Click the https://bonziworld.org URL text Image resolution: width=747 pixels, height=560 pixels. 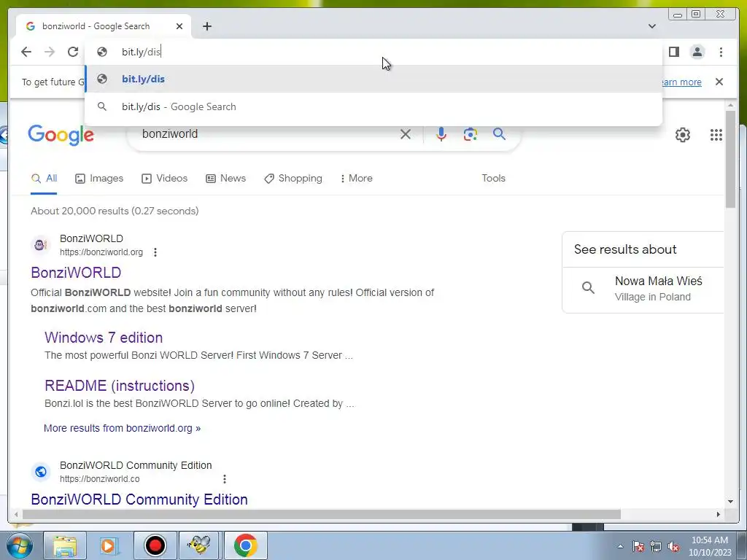coord(101,252)
